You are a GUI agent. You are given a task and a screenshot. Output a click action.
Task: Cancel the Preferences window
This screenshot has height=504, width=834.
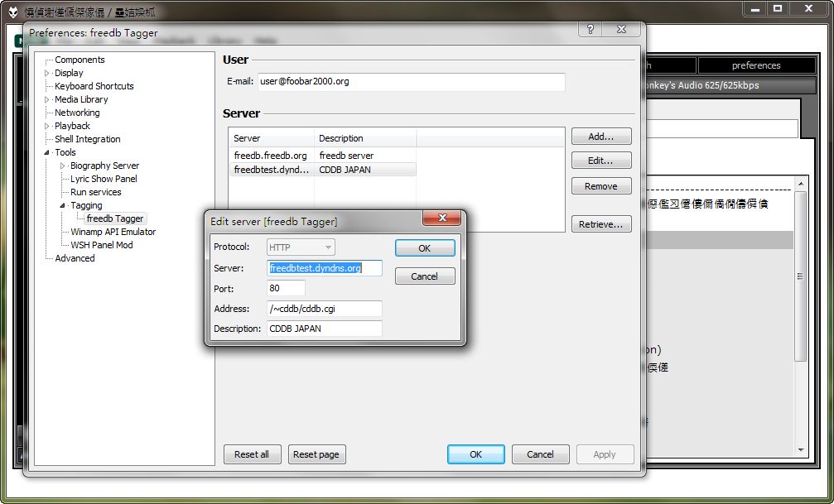[540, 454]
